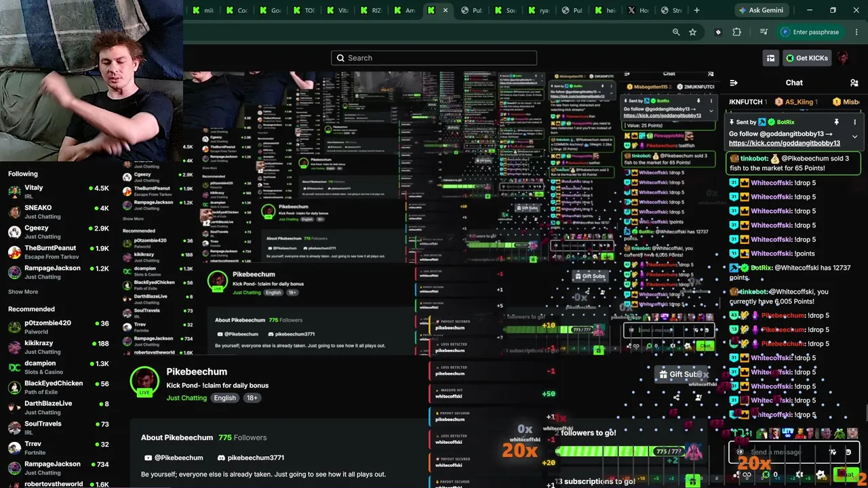868x488 pixels.
Task: Open Vitaly's channel in the left sidebar
Action: (x=58, y=191)
